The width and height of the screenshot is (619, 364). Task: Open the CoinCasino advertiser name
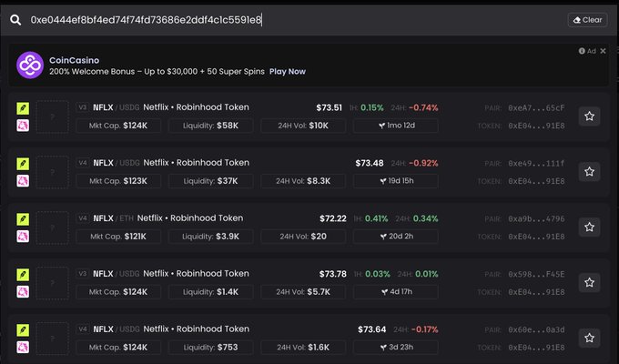click(x=75, y=60)
